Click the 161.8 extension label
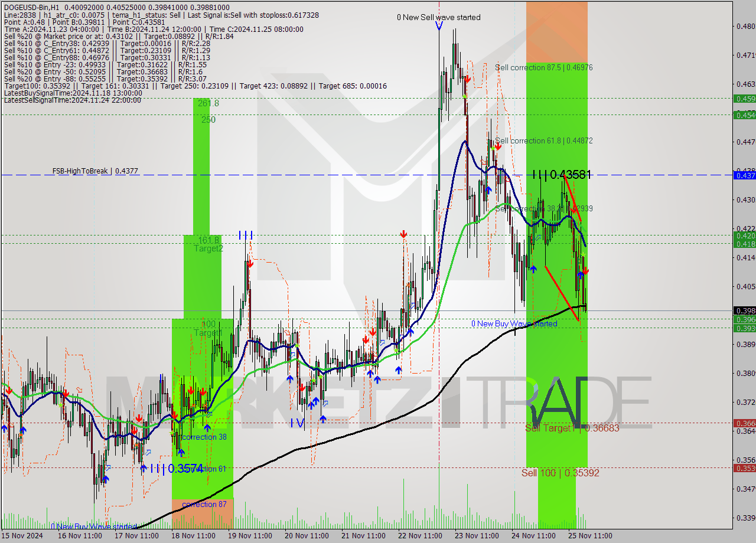The image size is (756, 543). coord(208,240)
